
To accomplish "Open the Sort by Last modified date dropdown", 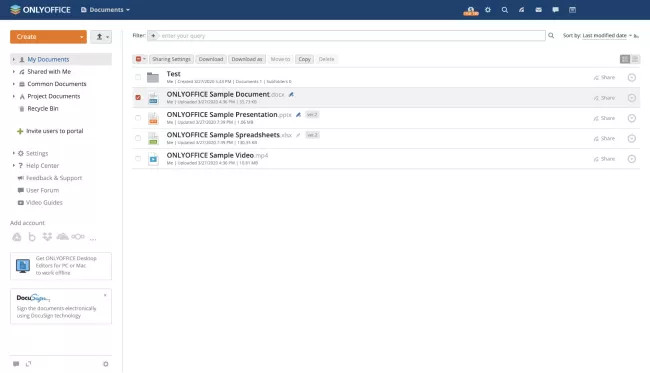I will click(607, 36).
